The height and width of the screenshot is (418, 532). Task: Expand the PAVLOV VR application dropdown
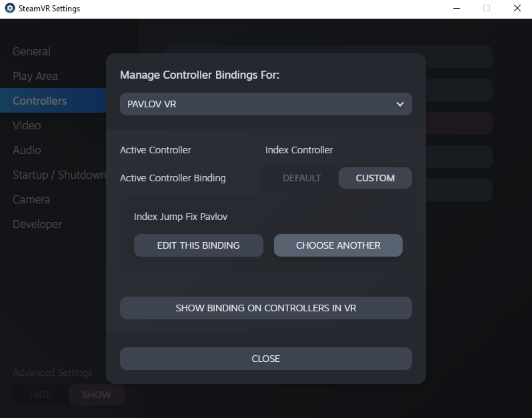click(x=265, y=104)
